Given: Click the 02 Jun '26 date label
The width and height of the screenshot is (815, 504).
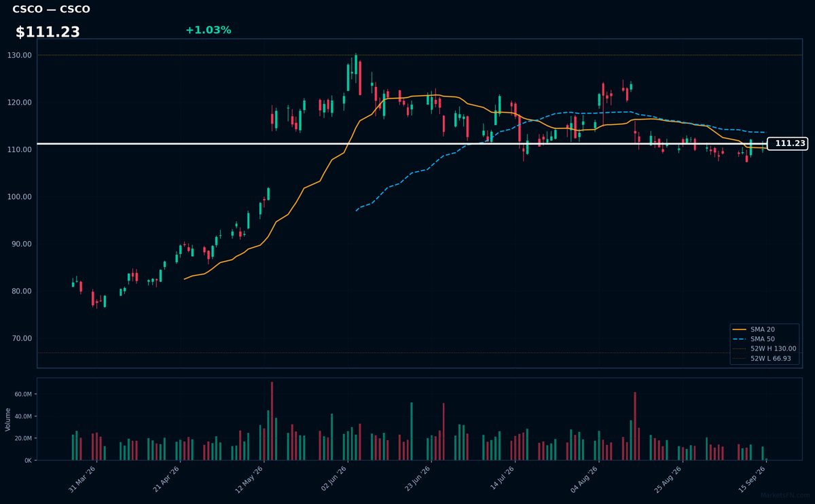Looking at the screenshot, I should [334, 478].
